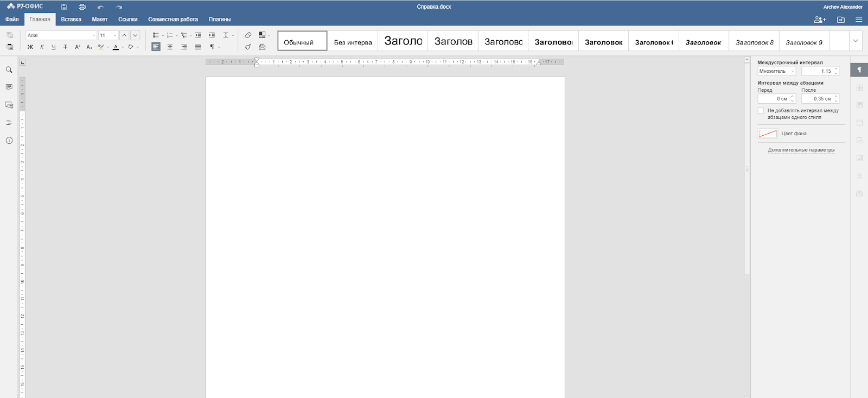This screenshot has width=868, height=398.
Task: Click the undo arrow in title bar
Action: point(100,7)
